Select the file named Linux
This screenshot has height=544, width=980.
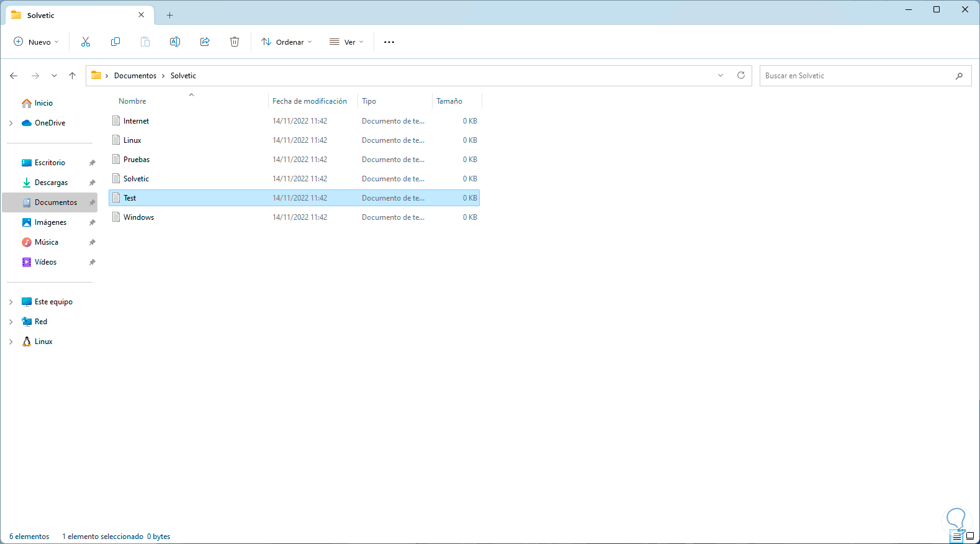point(294,140)
